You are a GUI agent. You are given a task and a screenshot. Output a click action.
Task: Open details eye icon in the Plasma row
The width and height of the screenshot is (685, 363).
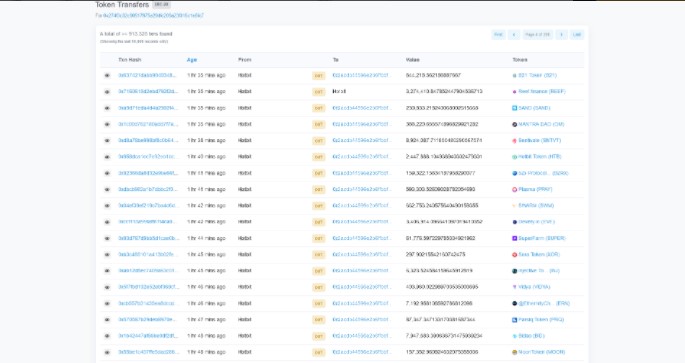(107, 190)
